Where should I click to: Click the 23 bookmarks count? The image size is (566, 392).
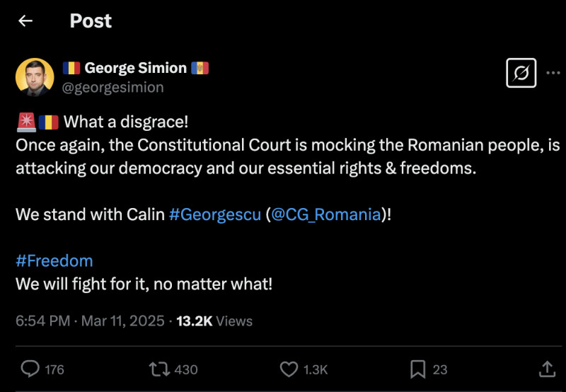(440, 369)
